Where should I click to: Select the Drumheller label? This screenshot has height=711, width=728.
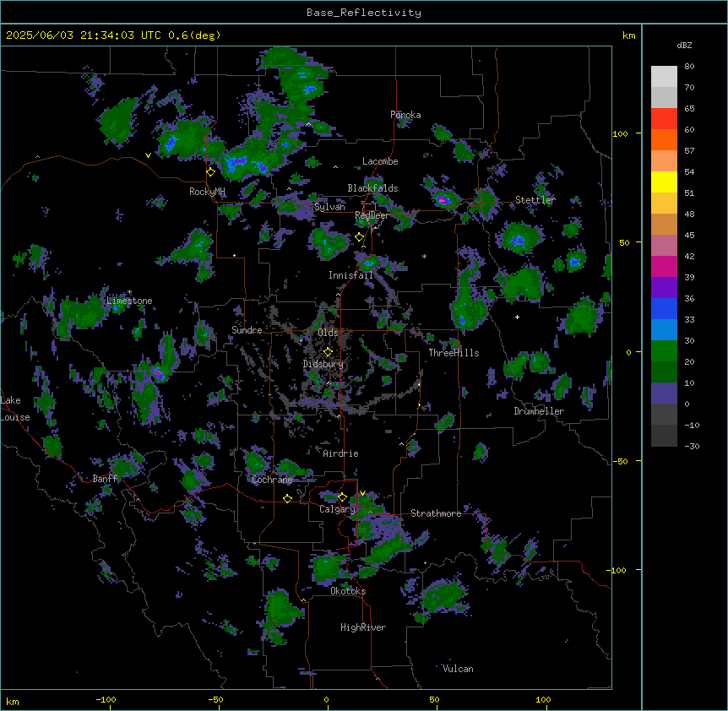[x=539, y=411]
